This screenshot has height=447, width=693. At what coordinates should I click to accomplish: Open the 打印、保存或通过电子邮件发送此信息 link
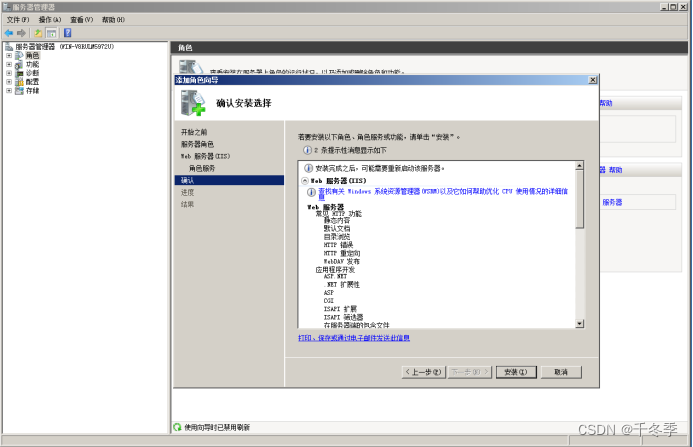(x=354, y=338)
